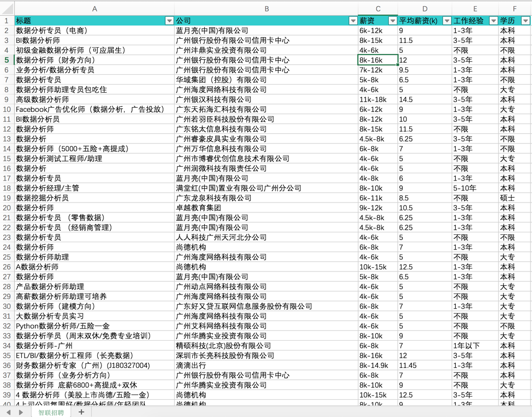Select column B header
The image size is (532, 417).
[267, 9]
